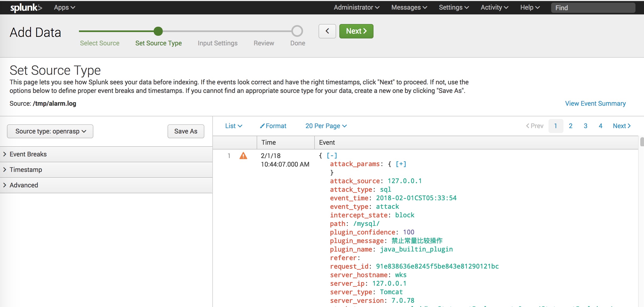Viewport: 644px width, 307px height.
Task: Click the back arrow button
Action: click(327, 31)
